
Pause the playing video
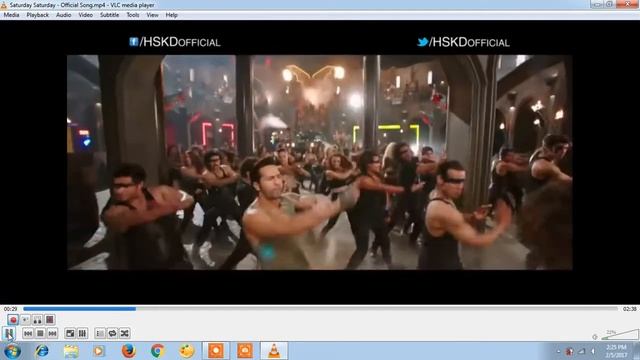[x=9, y=333]
